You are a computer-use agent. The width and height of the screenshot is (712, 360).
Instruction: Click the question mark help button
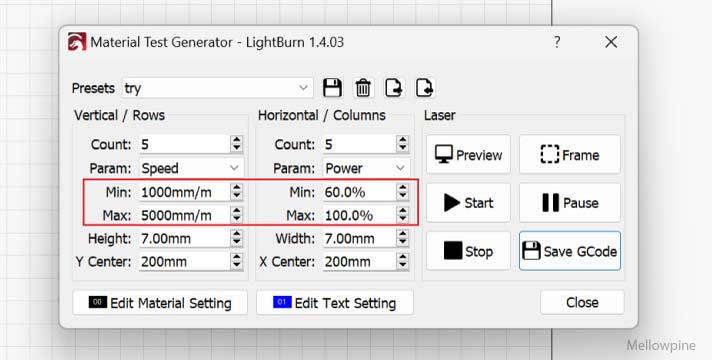click(x=557, y=42)
